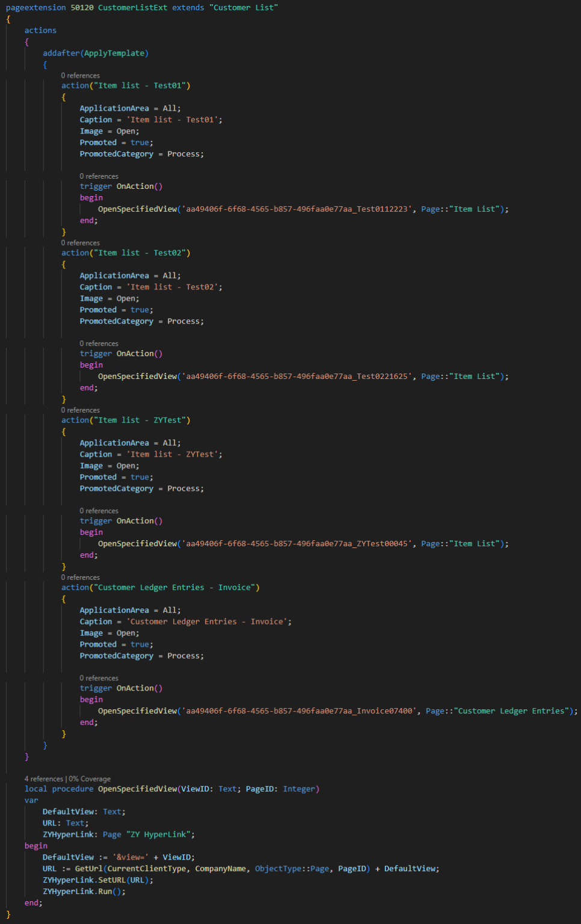Image resolution: width=581 pixels, height=924 pixels.
Task: Click Page::"Customer Ledger Entries" argument
Action: point(499,710)
